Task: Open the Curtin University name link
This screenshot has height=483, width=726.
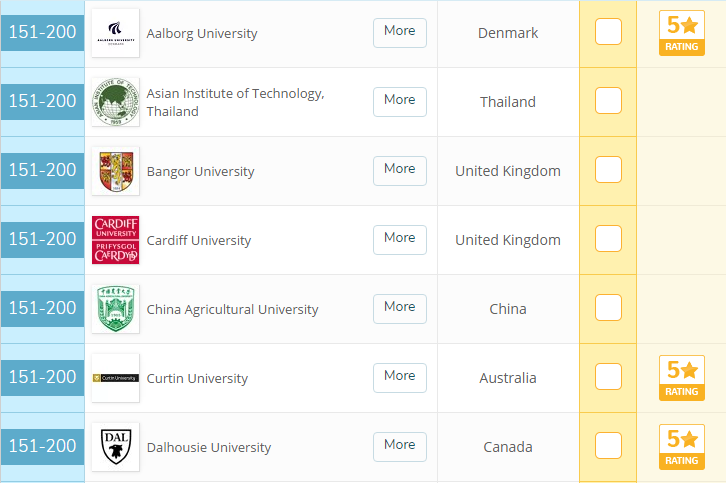Action: point(197,379)
